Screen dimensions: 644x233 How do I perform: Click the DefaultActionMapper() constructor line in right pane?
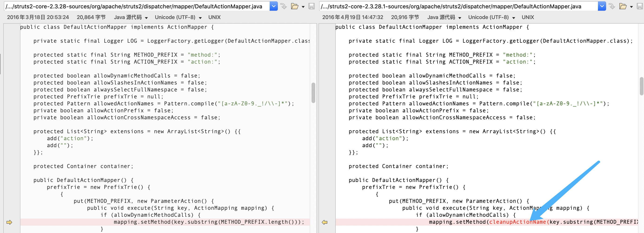click(399, 180)
